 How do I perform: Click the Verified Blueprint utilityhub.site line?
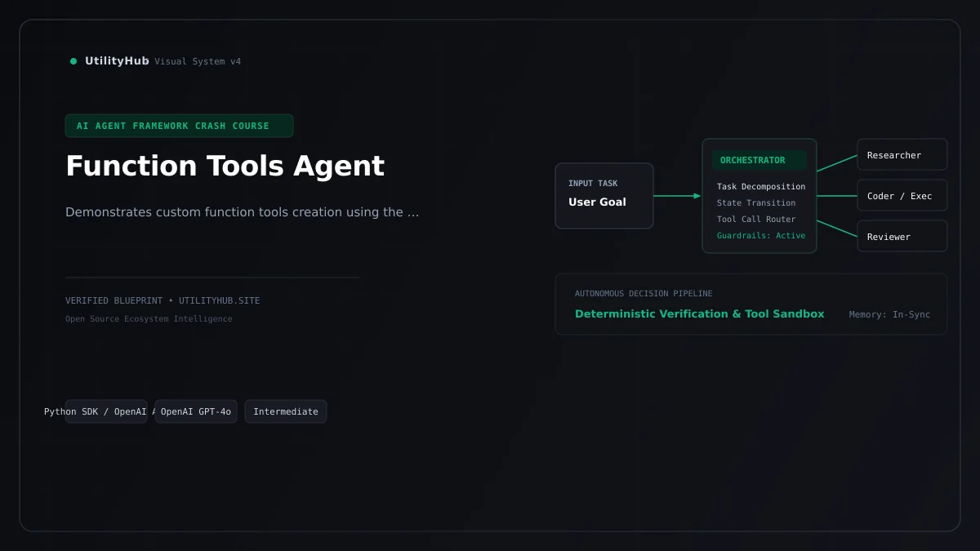[163, 301]
